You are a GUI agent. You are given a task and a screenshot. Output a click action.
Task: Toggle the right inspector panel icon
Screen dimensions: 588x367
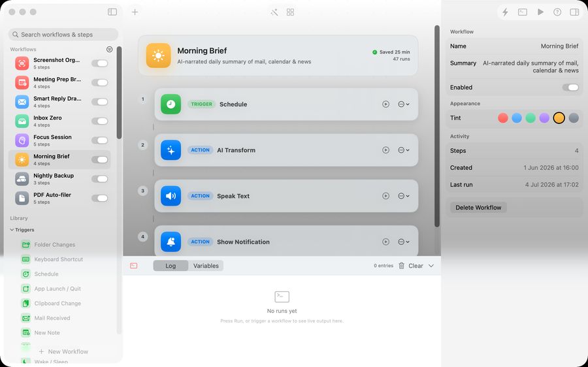[x=574, y=12]
